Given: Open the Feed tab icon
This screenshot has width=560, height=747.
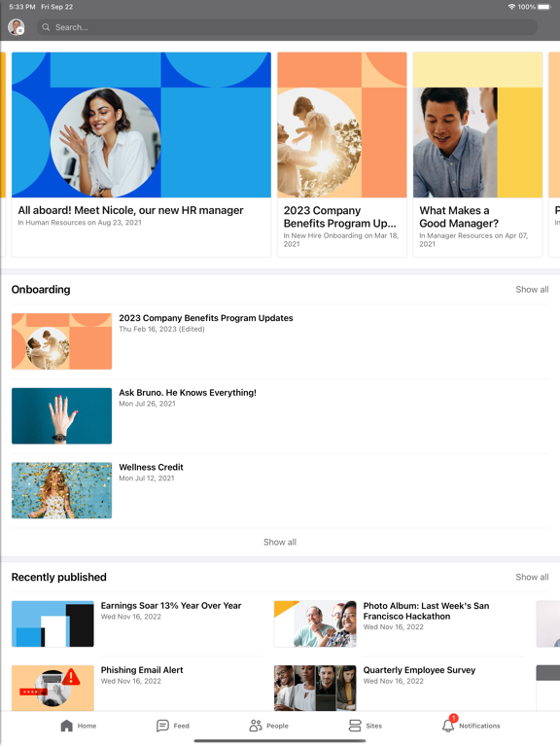Looking at the screenshot, I should pos(162,726).
